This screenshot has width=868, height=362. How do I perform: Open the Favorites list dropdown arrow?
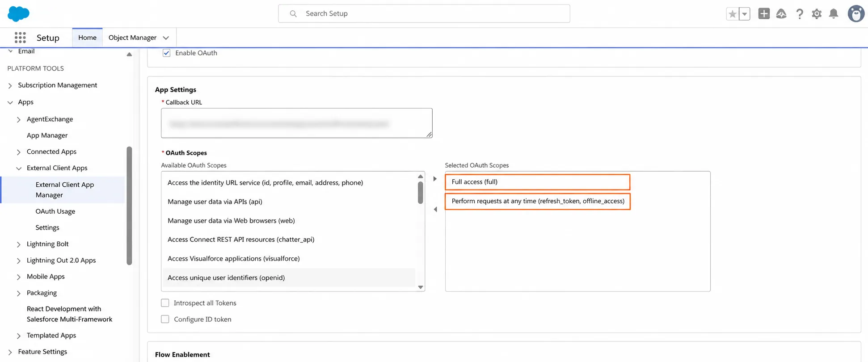[x=744, y=14]
